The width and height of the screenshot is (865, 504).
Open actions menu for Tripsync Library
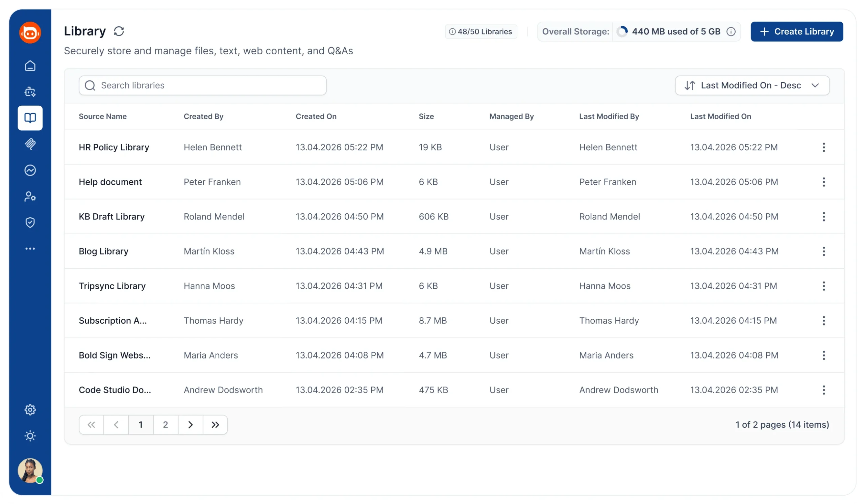tap(823, 286)
